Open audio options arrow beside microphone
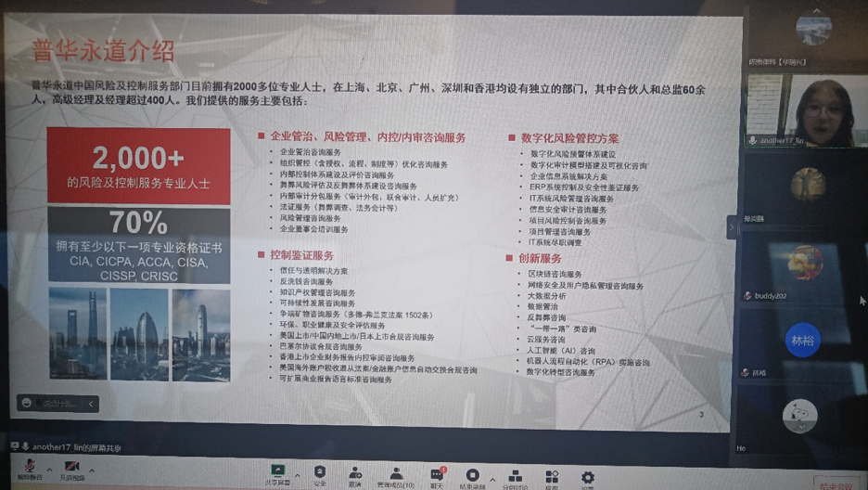The width and height of the screenshot is (868, 490). pos(49,471)
